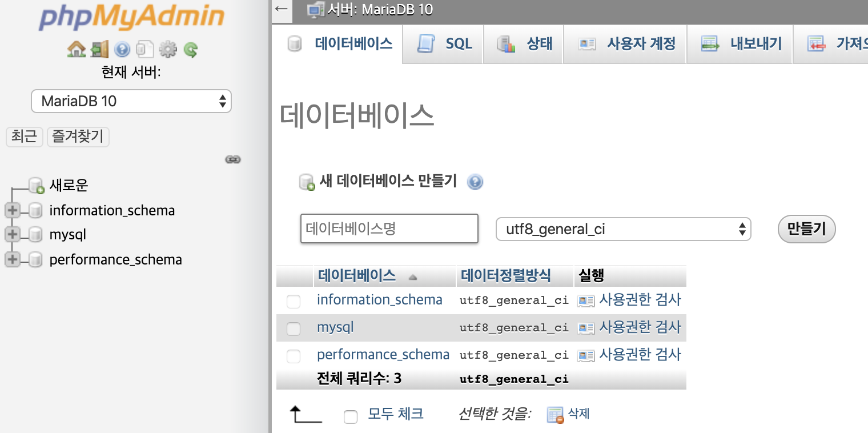Open phpMyAdmin documentation help icon
Screen dimensions: 868x433
pyautogui.click(x=122, y=50)
